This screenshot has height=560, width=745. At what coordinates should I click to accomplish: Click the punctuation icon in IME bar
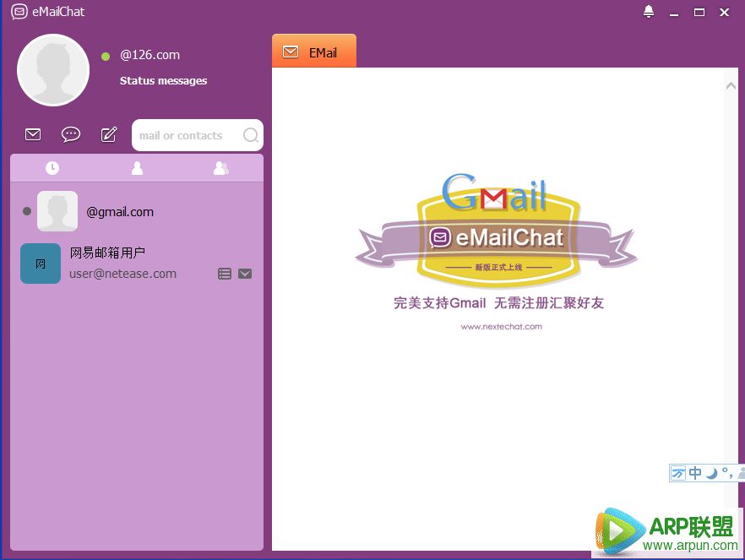(x=727, y=472)
